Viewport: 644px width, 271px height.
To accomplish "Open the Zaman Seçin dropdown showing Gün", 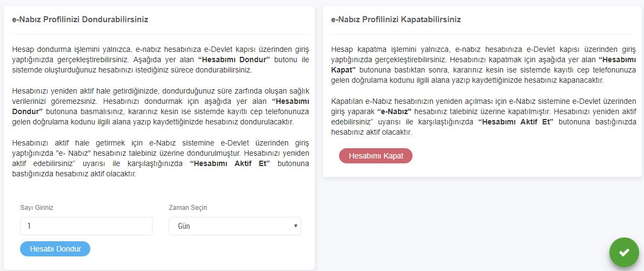I will click(235, 226).
